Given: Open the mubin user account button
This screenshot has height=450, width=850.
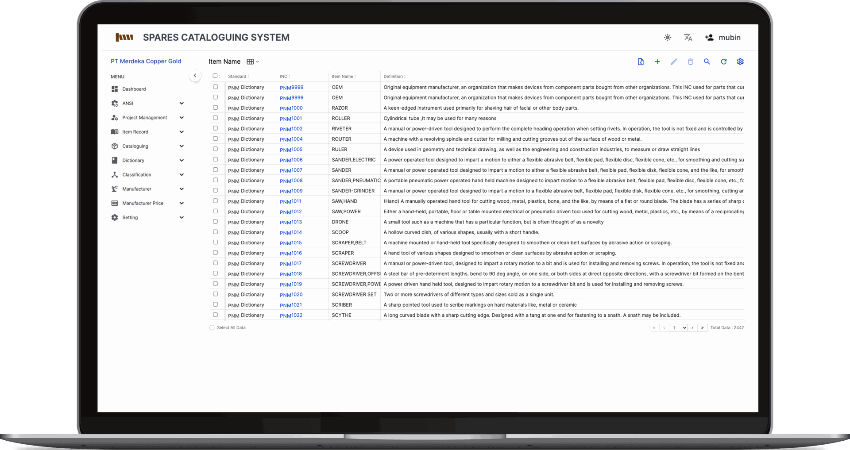Looking at the screenshot, I should [x=722, y=37].
